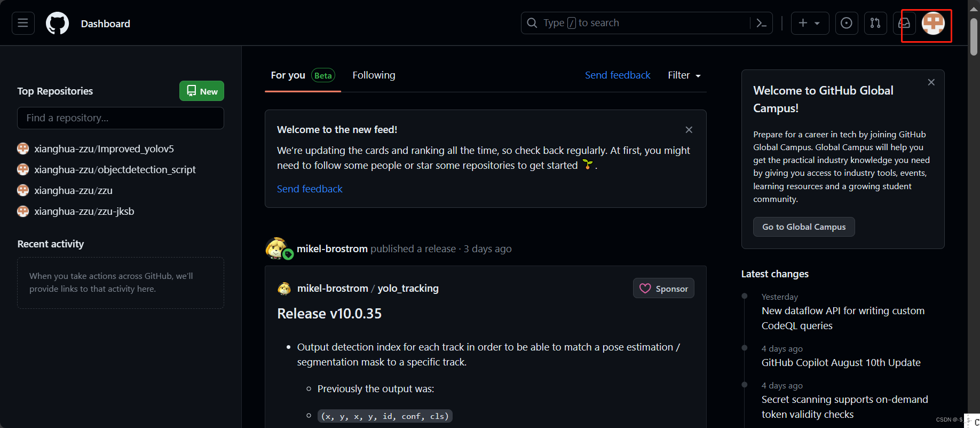Click avatar beside zzu-jksb repository
Image resolution: width=980 pixels, height=428 pixels.
click(23, 211)
